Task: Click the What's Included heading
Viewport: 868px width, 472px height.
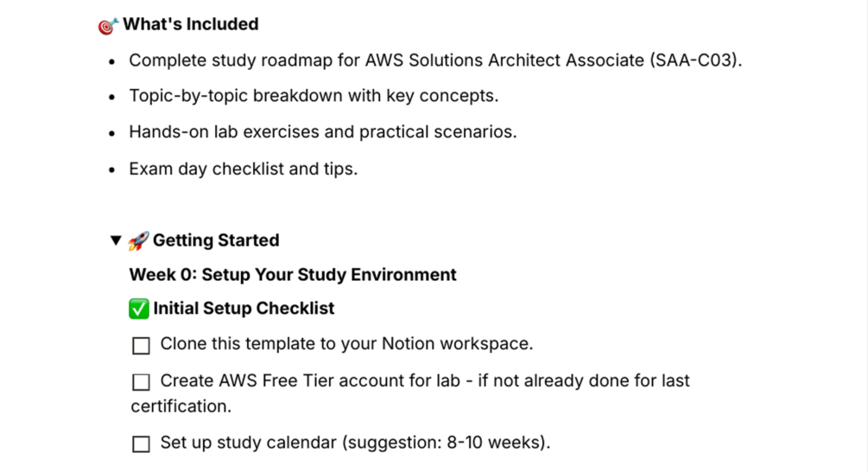Action: [190, 24]
